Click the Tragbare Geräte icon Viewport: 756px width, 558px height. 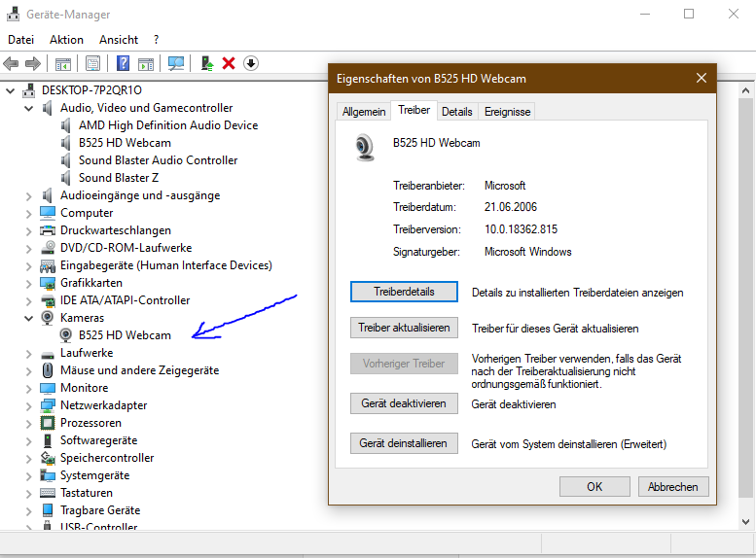(x=48, y=510)
